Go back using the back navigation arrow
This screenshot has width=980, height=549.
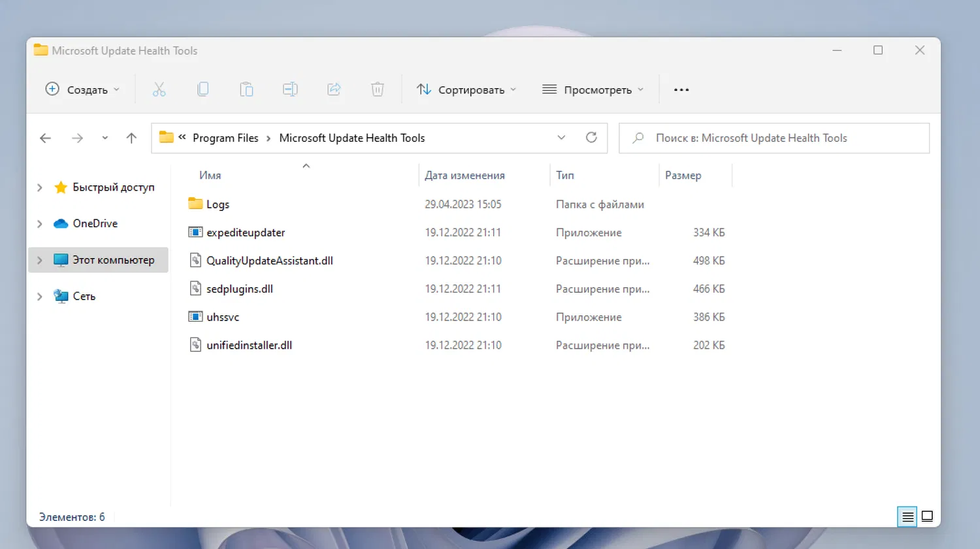pos(45,138)
